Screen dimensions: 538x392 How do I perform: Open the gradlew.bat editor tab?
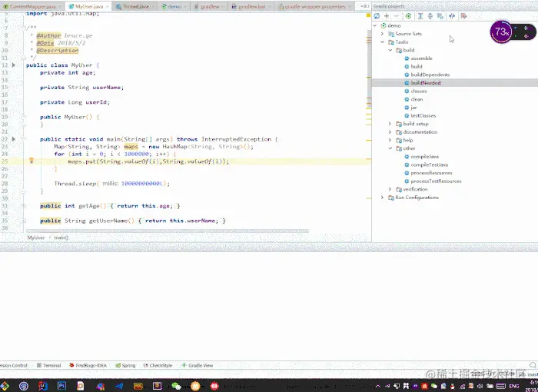(x=250, y=6)
